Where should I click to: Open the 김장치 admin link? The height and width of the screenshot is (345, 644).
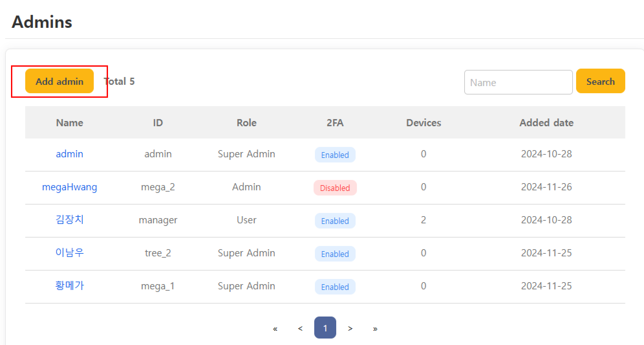point(70,220)
